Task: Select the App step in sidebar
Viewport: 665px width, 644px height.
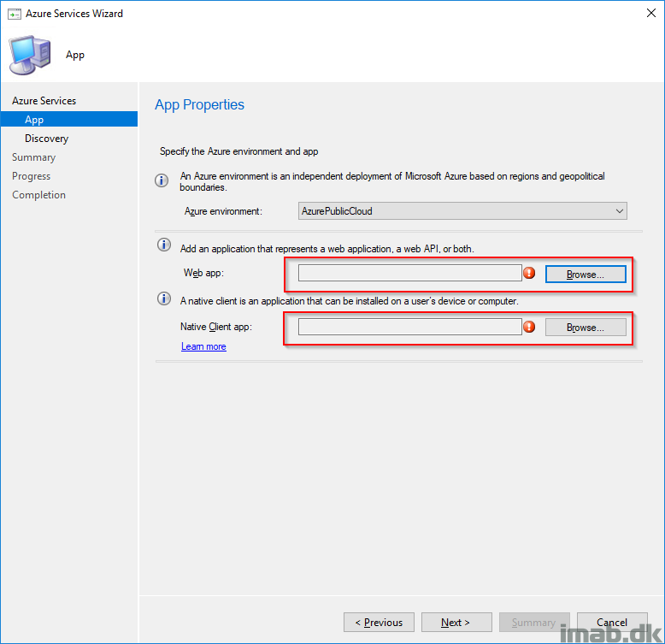Action: (69, 119)
